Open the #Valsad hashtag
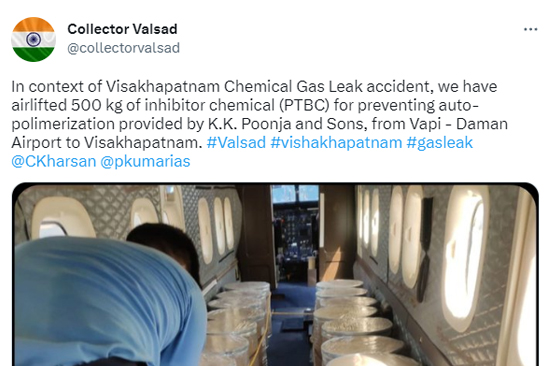The height and width of the screenshot is (366, 550). pyautogui.click(x=236, y=142)
